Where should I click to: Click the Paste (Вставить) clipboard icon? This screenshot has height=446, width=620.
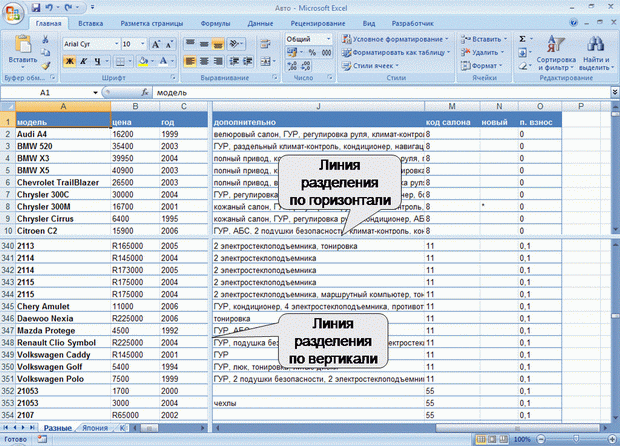click(x=23, y=44)
